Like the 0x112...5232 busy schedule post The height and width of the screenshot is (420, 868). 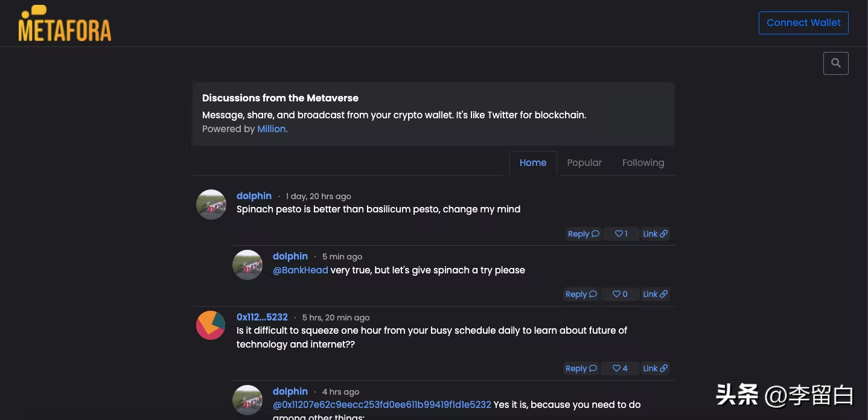pos(620,369)
